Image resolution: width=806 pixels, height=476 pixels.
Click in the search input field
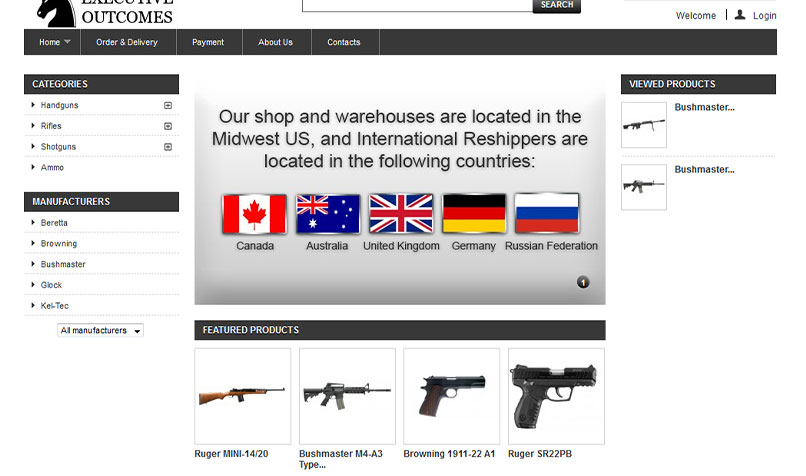[417, 5]
